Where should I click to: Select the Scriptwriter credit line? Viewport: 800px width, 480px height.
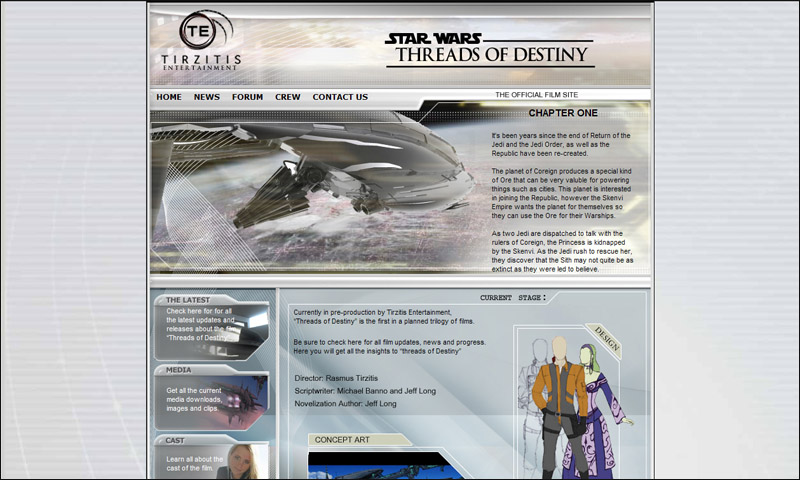coord(365,391)
